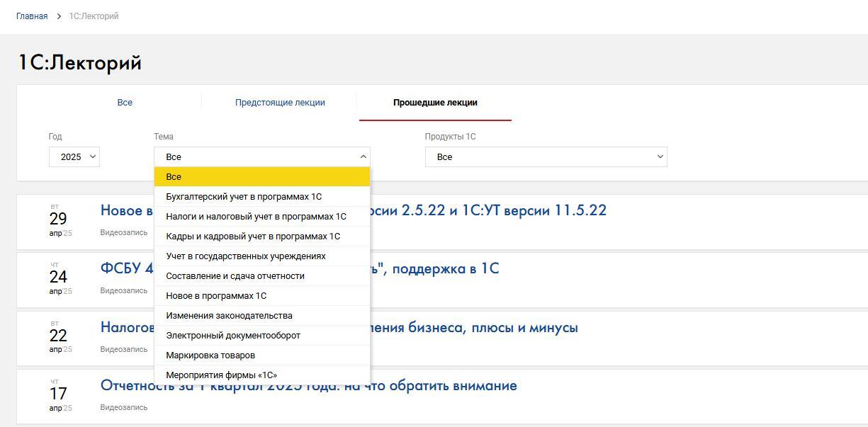Click the 29 апр date block
The width and height of the screenshot is (868, 427).
[60, 220]
